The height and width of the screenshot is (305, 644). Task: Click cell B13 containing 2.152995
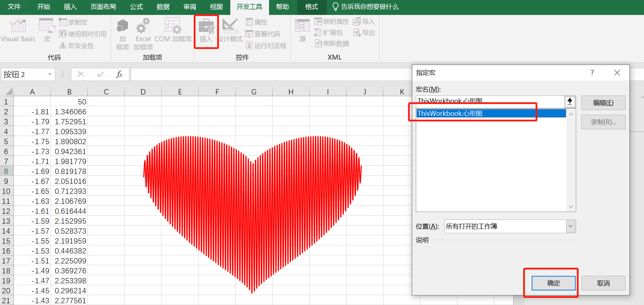[69, 221]
